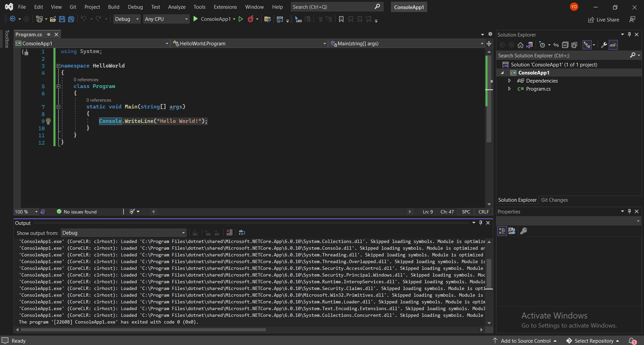The image size is (644, 345).
Task: Click the Find in Files folder icon
Action: coord(267,19)
